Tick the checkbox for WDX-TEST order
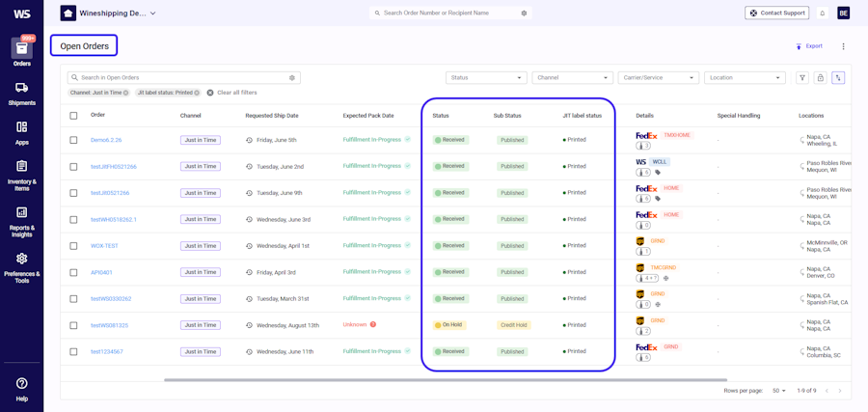Image resolution: width=868 pixels, height=412 pixels. click(x=73, y=246)
